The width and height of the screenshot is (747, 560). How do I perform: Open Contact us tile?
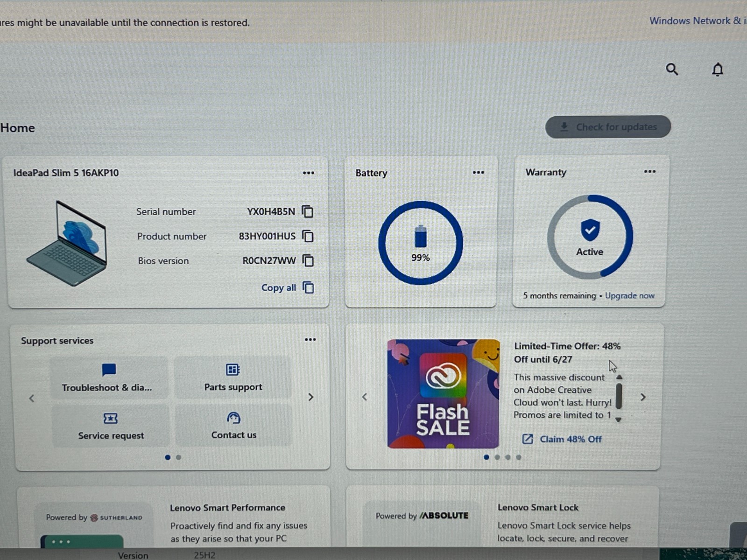233,426
